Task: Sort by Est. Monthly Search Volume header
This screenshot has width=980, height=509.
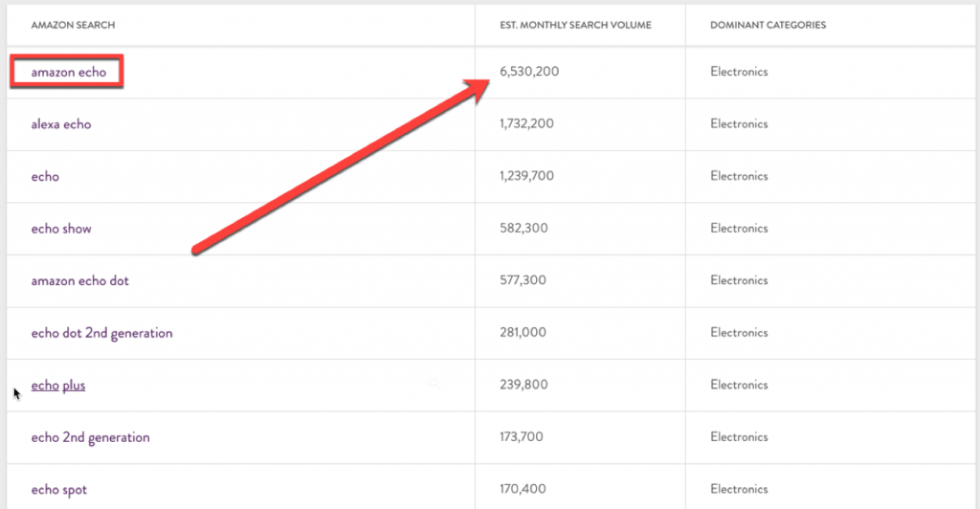Action: pyautogui.click(x=575, y=25)
